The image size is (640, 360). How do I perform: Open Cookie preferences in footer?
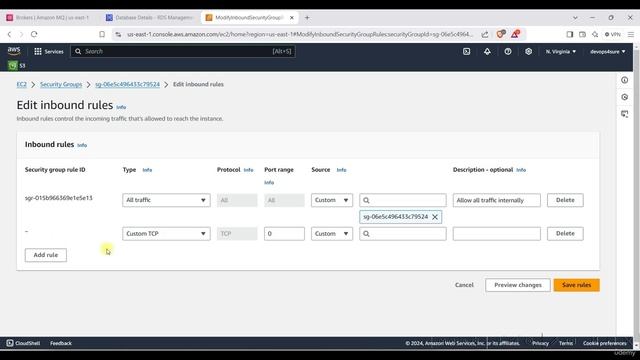click(x=604, y=343)
